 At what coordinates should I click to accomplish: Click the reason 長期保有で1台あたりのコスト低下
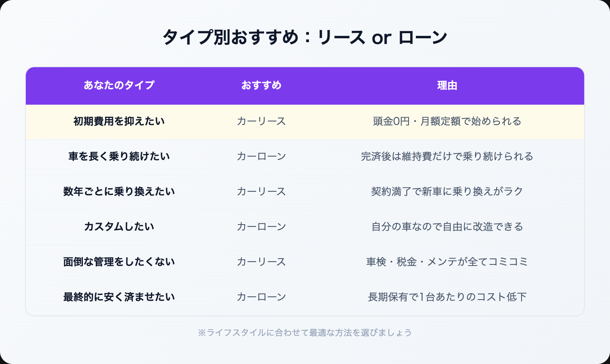(447, 297)
